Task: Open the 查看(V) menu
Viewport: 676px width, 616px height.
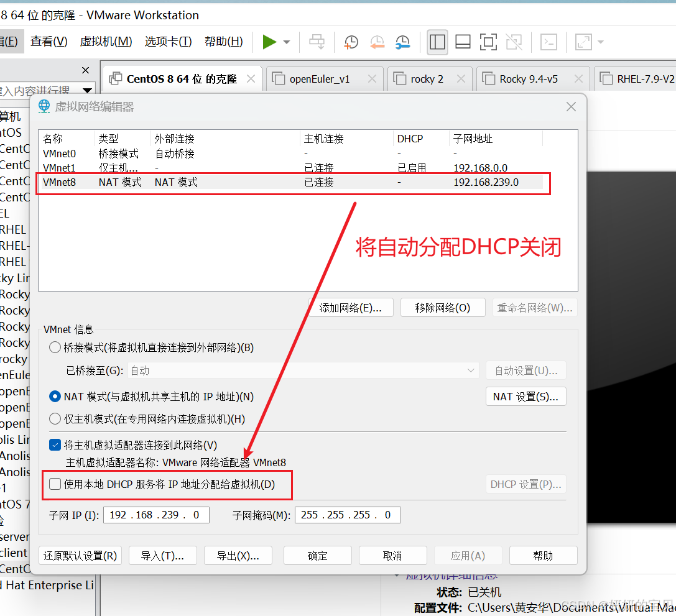Action: coord(49,42)
